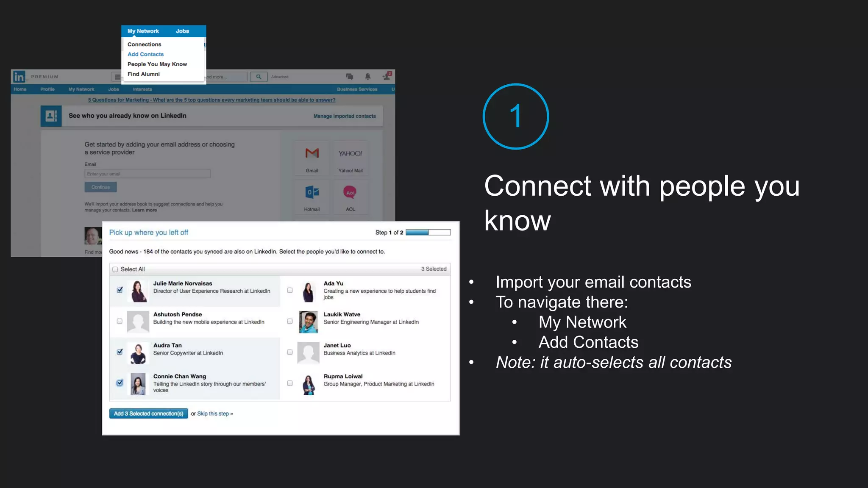Screen dimensions: 868x488
Task: Click Julie Marie Norvaisas profile photo
Action: (x=138, y=291)
